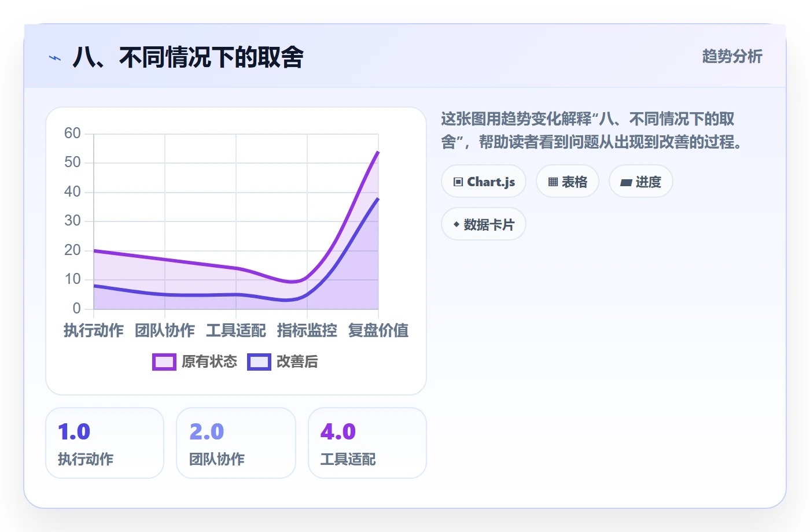Click the 60 y-axis value
Viewport: 810px width, 532px height.
click(x=72, y=134)
